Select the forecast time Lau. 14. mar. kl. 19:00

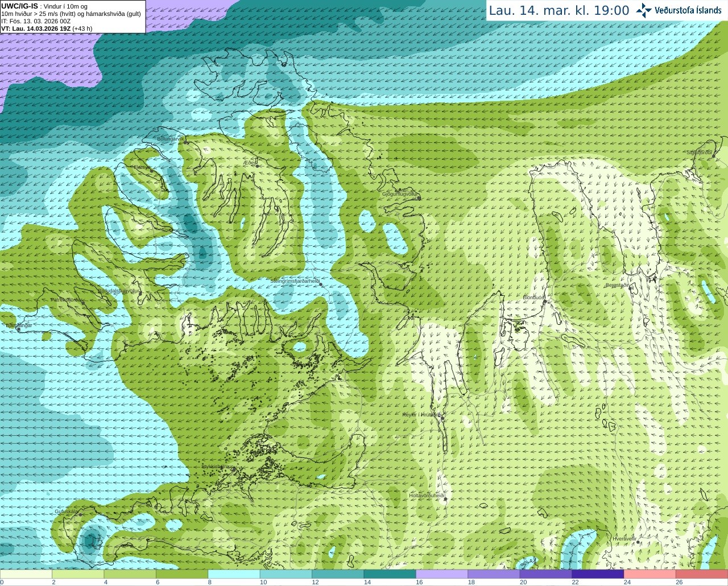point(559,10)
